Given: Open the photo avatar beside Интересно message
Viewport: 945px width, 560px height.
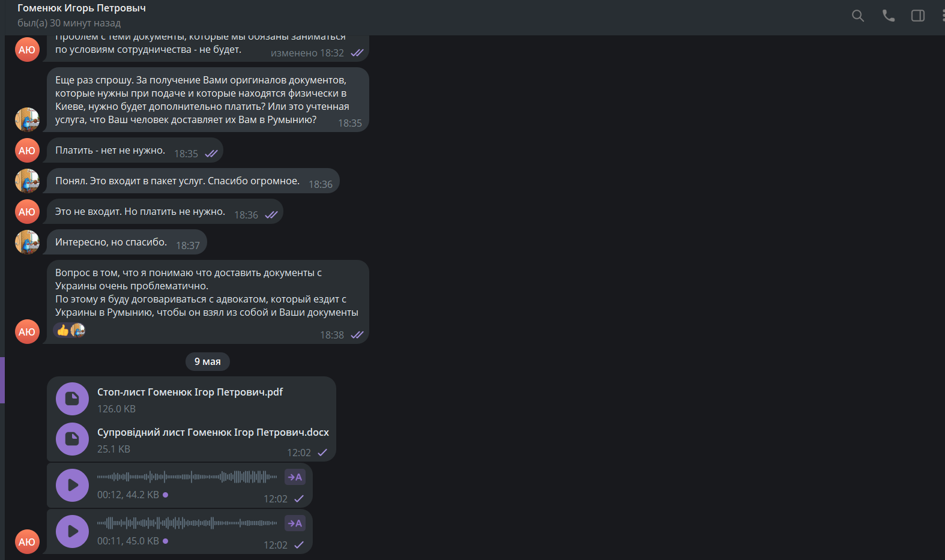Looking at the screenshot, I should 27,242.
